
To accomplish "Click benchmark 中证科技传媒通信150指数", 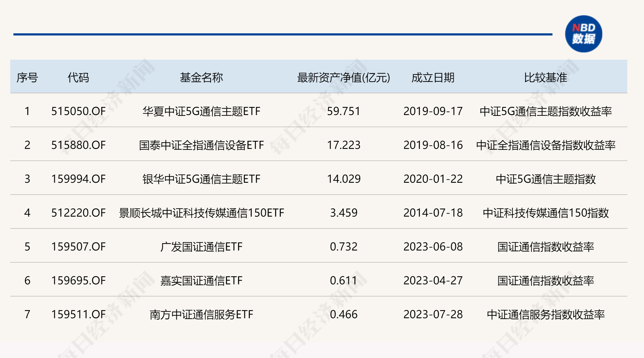I will click(546, 213).
